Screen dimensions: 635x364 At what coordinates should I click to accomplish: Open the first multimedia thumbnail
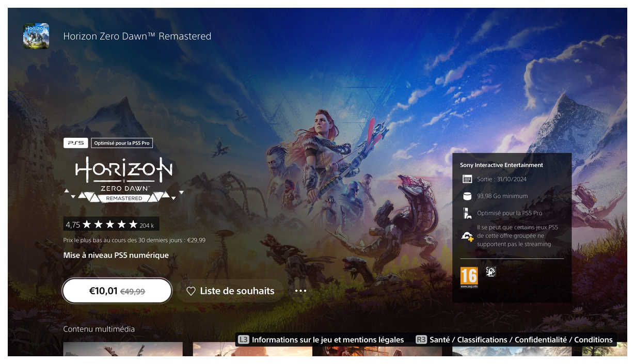pyautogui.click(x=123, y=349)
